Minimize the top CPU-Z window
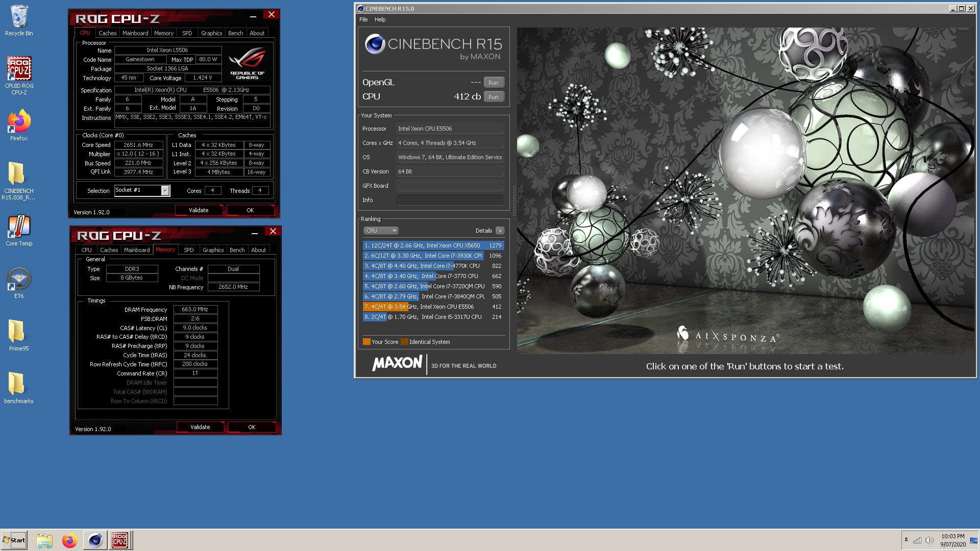The image size is (980, 551). pyautogui.click(x=253, y=16)
